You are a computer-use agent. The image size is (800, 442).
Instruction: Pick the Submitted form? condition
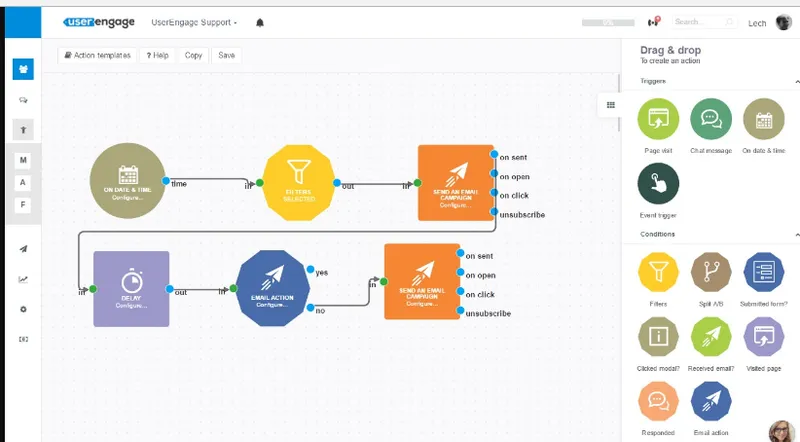pyautogui.click(x=764, y=272)
